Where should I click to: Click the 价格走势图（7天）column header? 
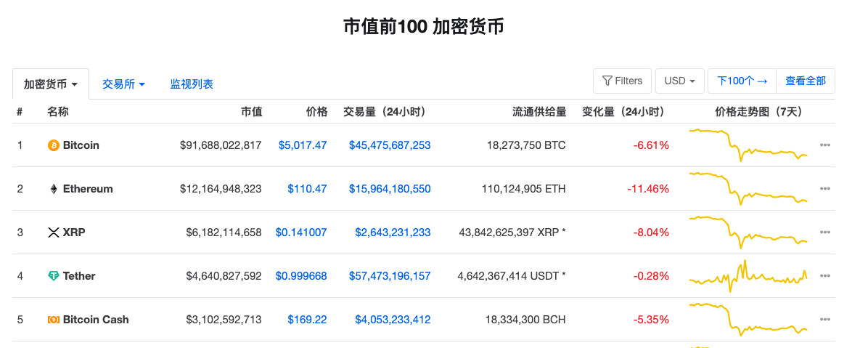click(759, 112)
